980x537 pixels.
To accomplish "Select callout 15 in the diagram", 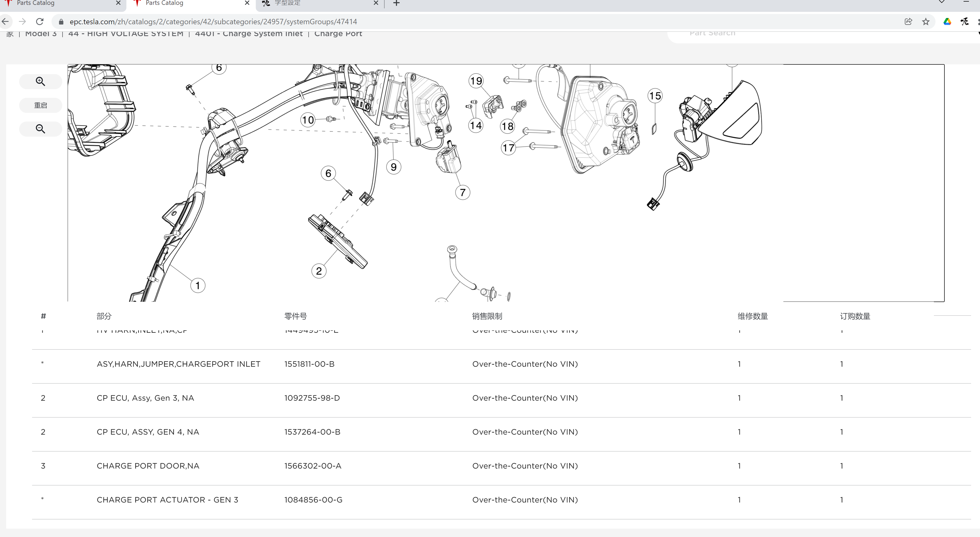I will [655, 96].
